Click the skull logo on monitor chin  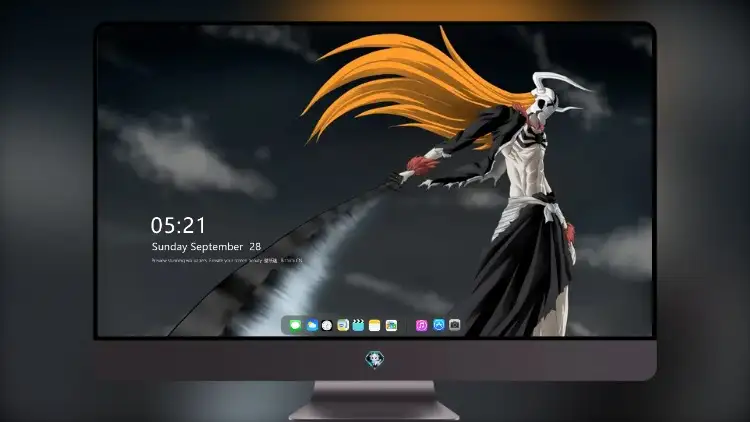pos(375,359)
